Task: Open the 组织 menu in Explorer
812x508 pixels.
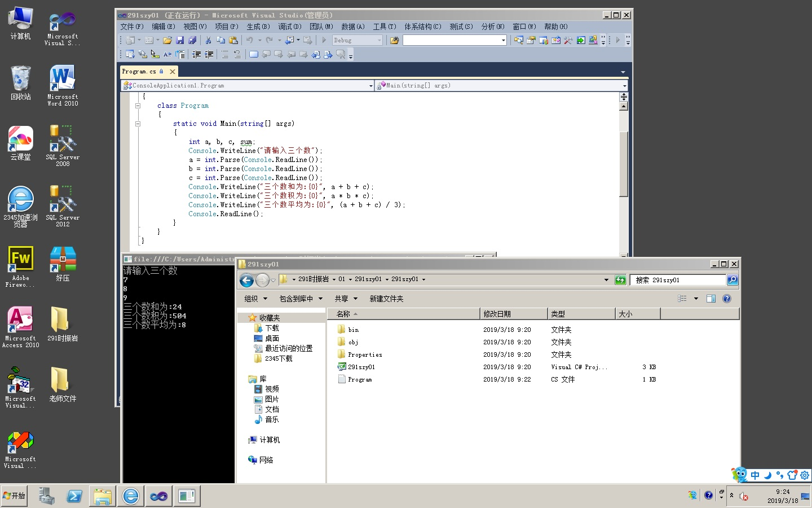Action: point(255,299)
